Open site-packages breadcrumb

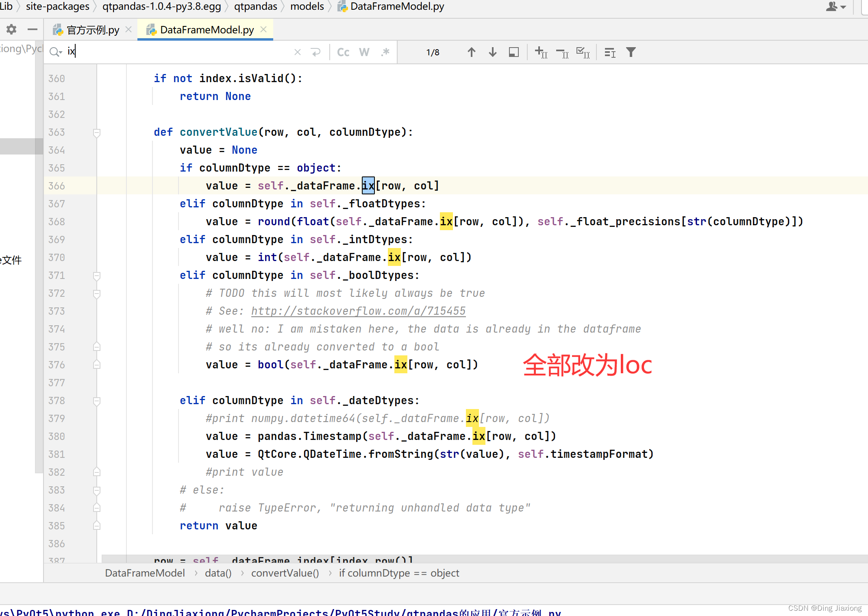coord(58,6)
